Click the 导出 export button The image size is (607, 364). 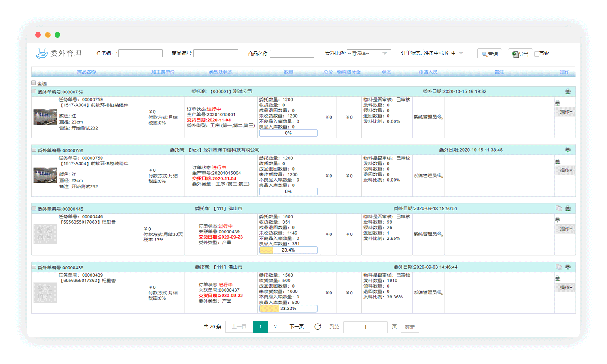point(520,54)
